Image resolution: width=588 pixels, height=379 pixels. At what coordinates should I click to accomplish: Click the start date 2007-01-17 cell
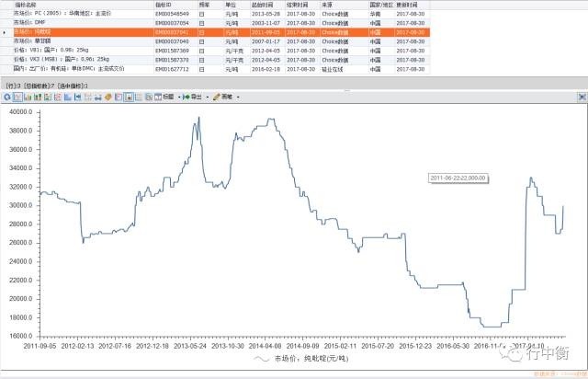point(266,41)
